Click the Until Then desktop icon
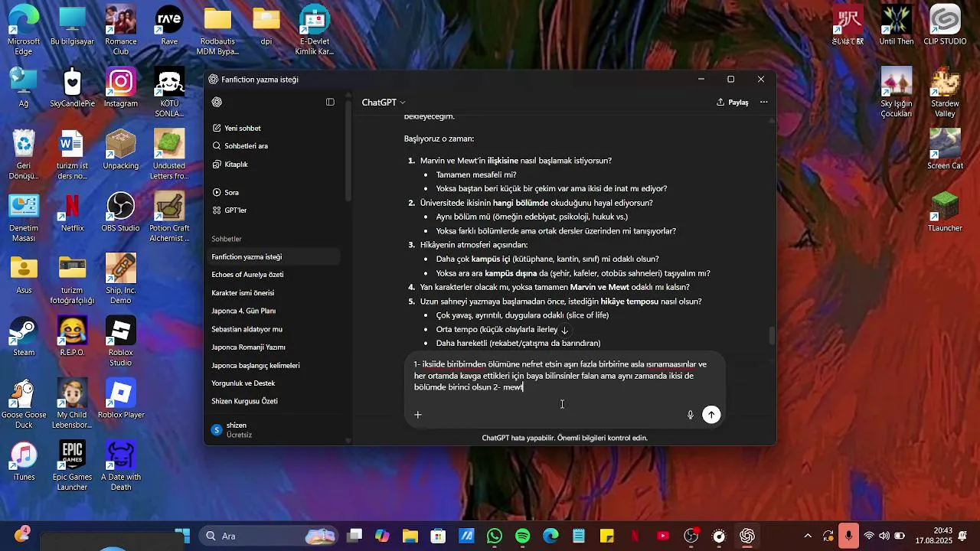The image size is (980, 551). [x=896, y=26]
